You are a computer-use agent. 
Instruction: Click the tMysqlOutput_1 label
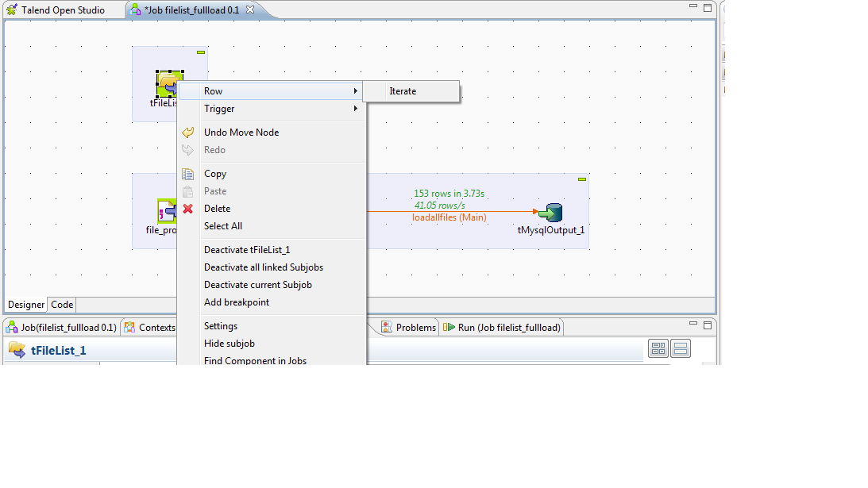pos(551,230)
